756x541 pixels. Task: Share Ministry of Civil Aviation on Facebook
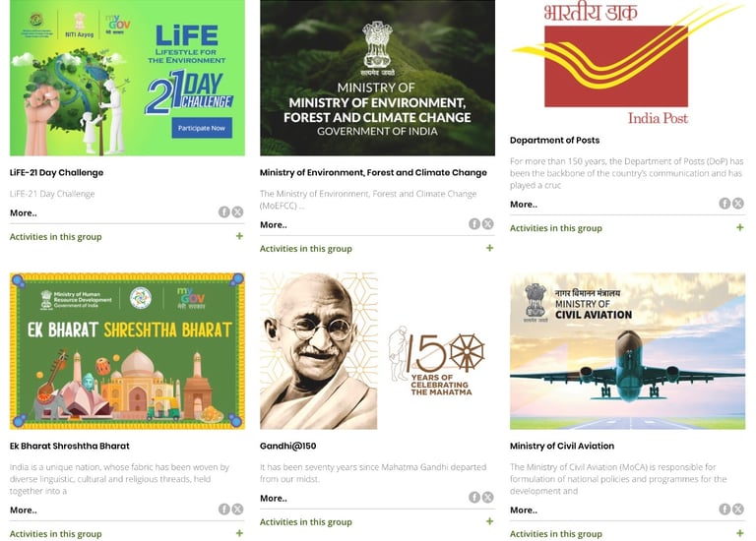tap(724, 510)
